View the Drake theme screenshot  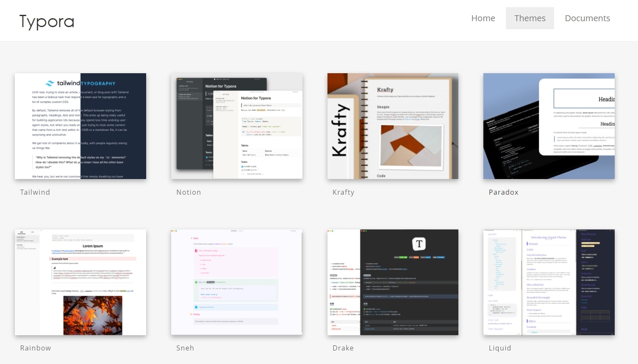393,282
